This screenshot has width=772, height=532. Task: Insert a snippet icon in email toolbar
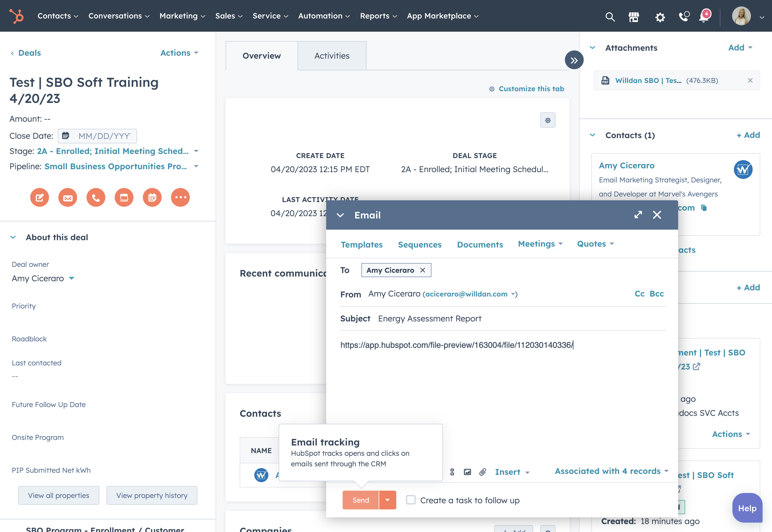coord(452,472)
